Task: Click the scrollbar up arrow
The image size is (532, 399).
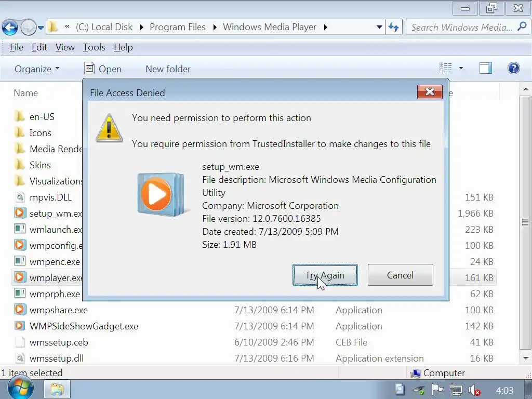Action: click(526, 89)
